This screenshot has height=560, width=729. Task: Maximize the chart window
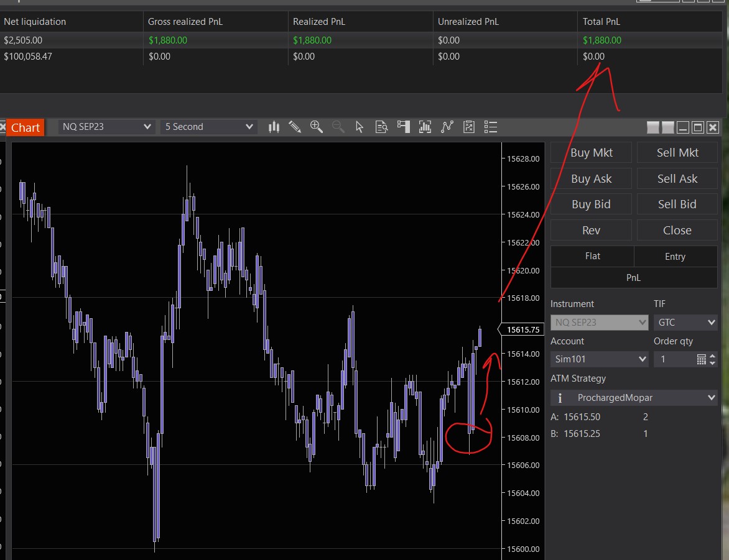(x=698, y=127)
